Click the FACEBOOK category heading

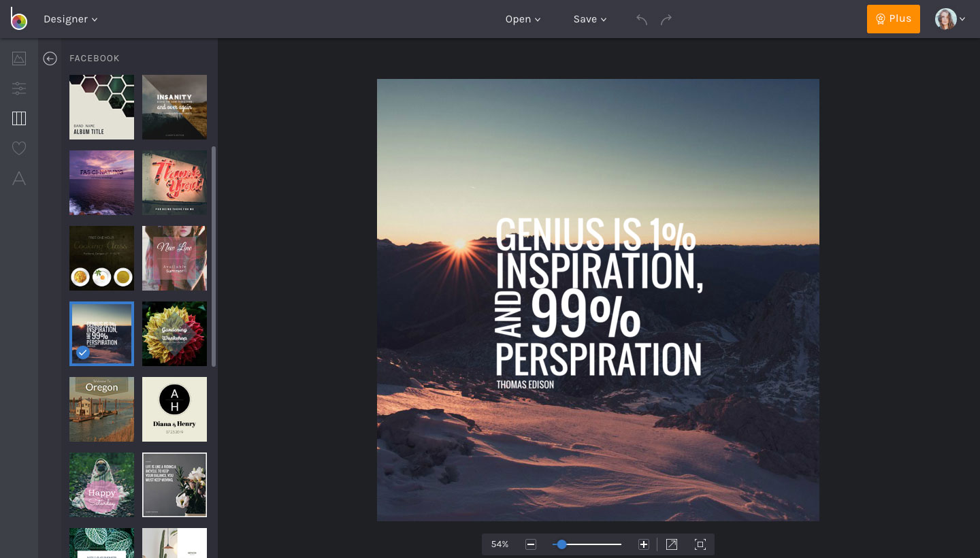(x=95, y=59)
